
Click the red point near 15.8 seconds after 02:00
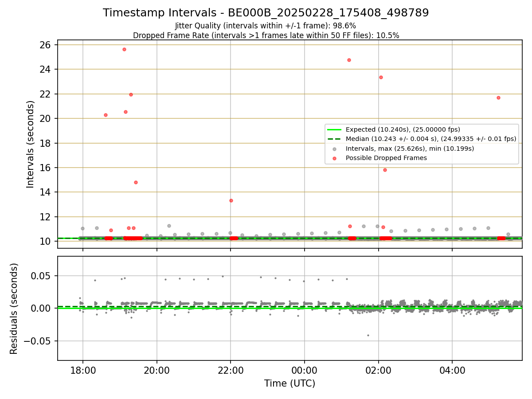(x=385, y=170)
